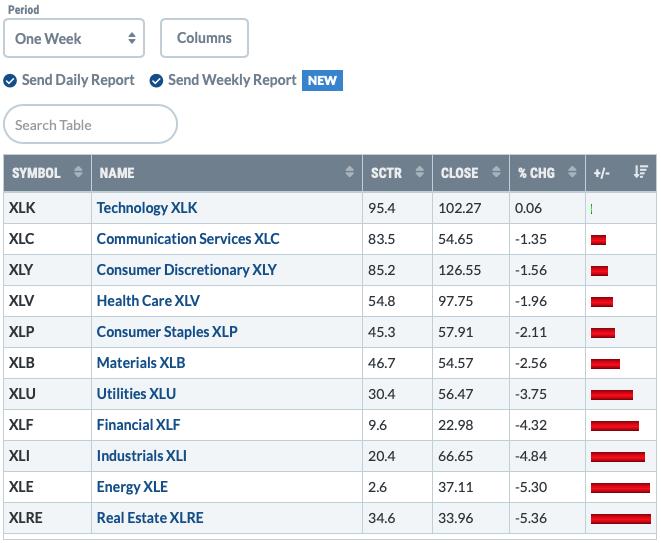Image resolution: width=661 pixels, height=543 pixels.
Task: Open the Health Care XLV link
Action: [148, 301]
